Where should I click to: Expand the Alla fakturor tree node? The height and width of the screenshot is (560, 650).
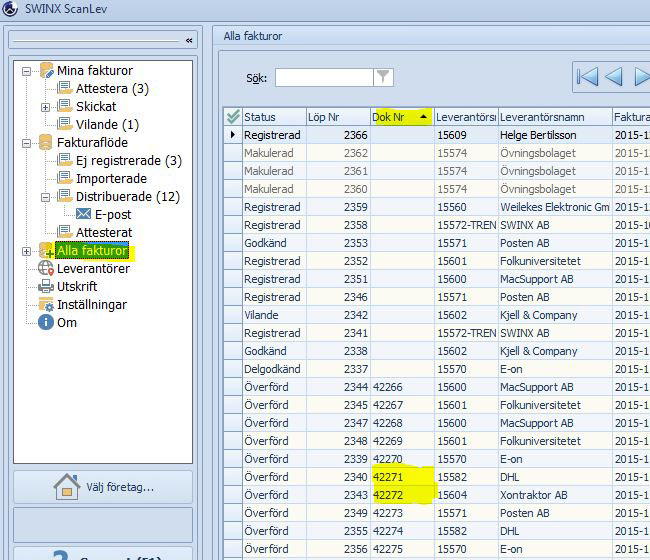pyautogui.click(x=26, y=251)
